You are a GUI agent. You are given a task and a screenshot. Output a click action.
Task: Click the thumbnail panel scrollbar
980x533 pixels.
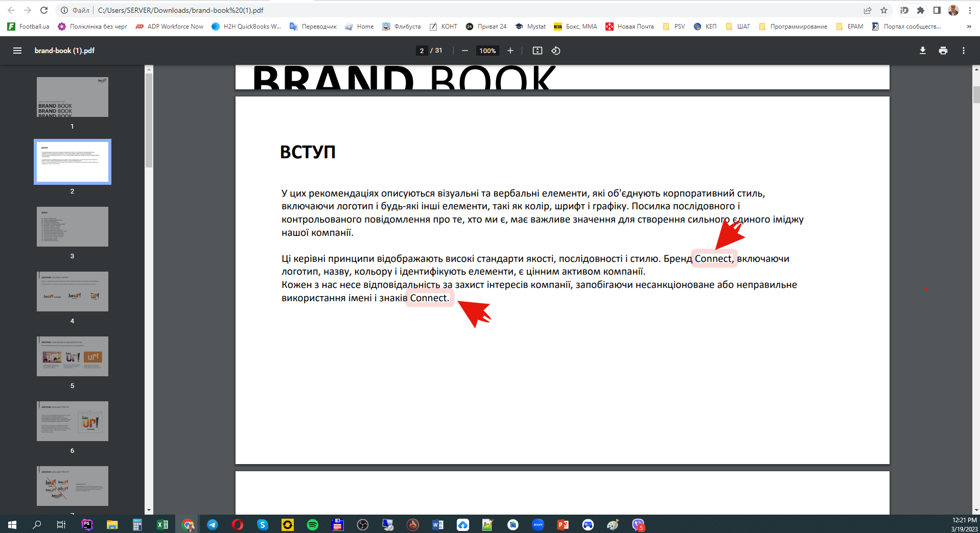(149, 120)
